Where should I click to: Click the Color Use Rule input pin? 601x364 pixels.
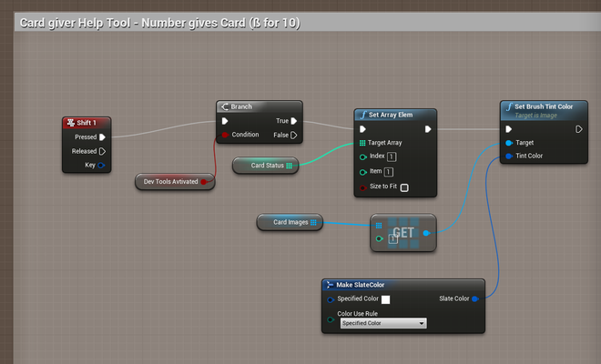[x=331, y=319]
